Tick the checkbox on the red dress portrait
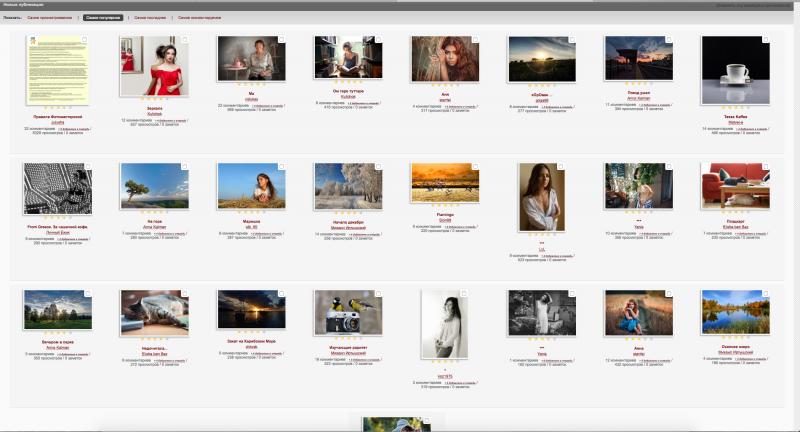 pyautogui.click(x=185, y=39)
